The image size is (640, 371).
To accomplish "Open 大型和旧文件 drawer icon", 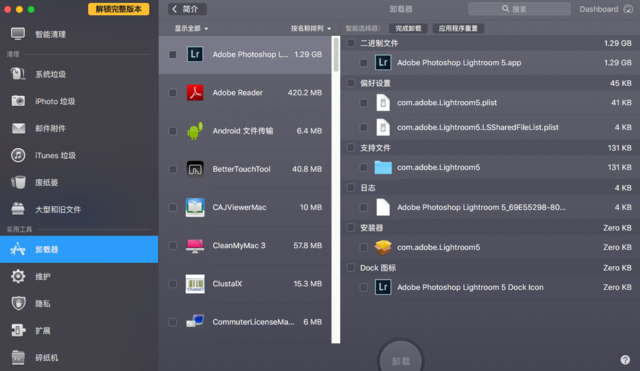I will tap(18, 209).
